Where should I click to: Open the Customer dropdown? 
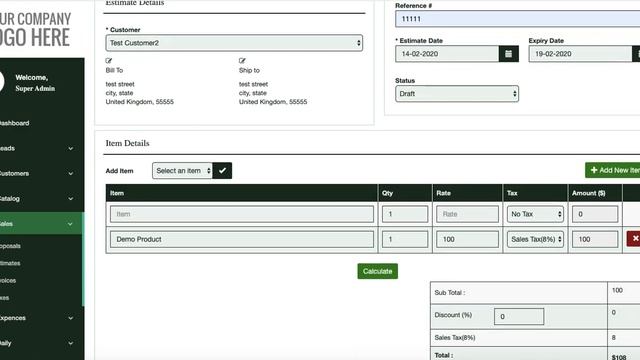[234, 43]
